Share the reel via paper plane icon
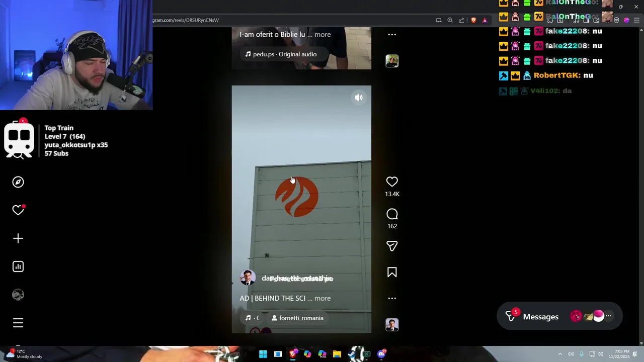The width and height of the screenshot is (644, 362). (392, 246)
